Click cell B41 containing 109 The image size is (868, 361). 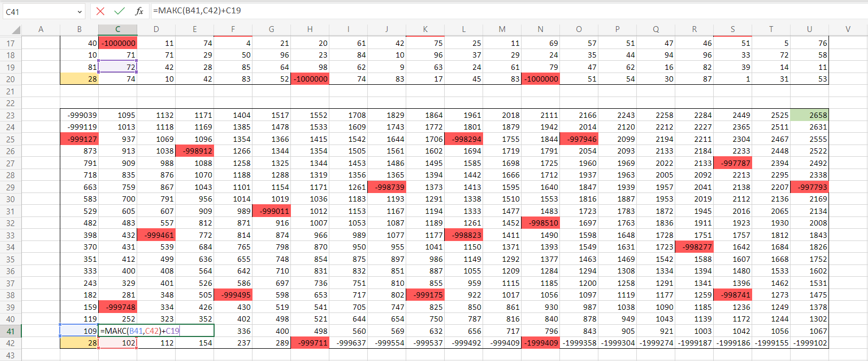pyautogui.click(x=79, y=331)
